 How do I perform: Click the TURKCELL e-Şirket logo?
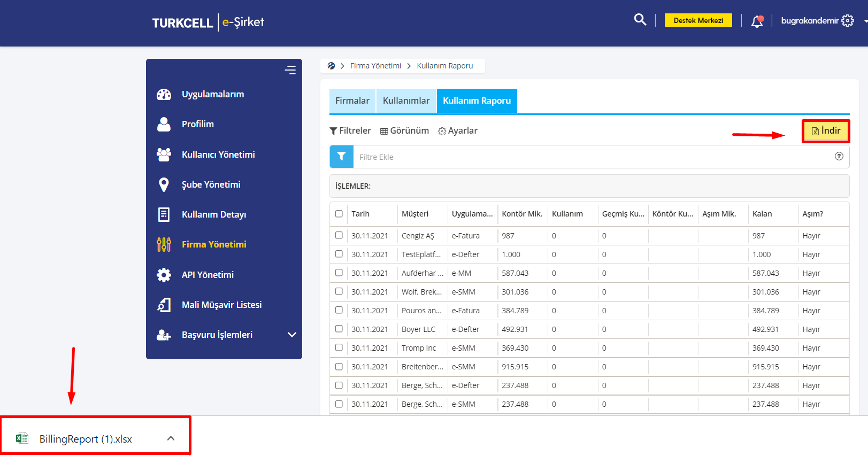pos(208,22)
